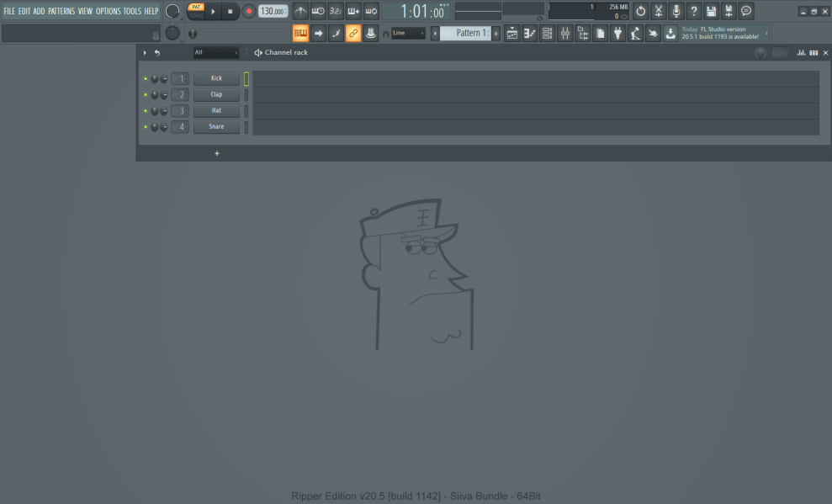Click the undo history icon

[x=641, y=11]
